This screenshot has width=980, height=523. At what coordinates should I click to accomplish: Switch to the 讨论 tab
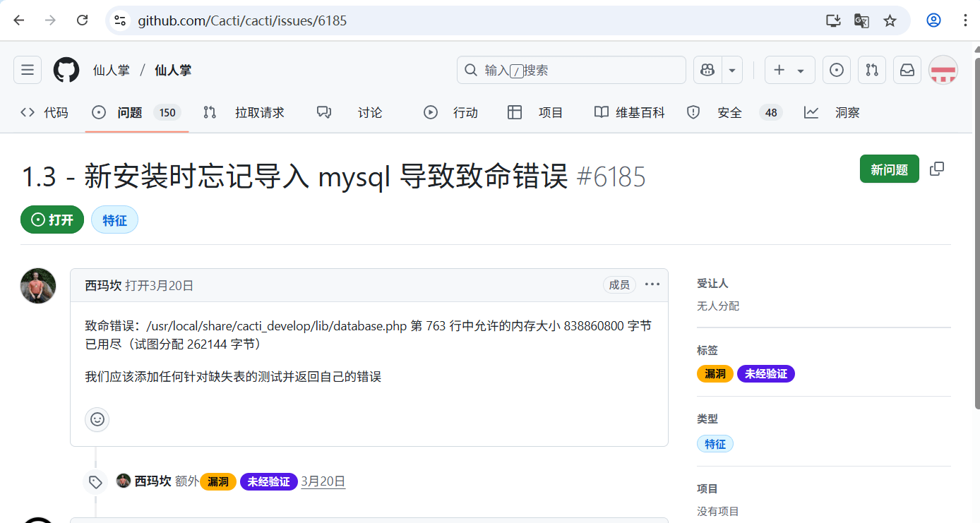pos(350,112)
